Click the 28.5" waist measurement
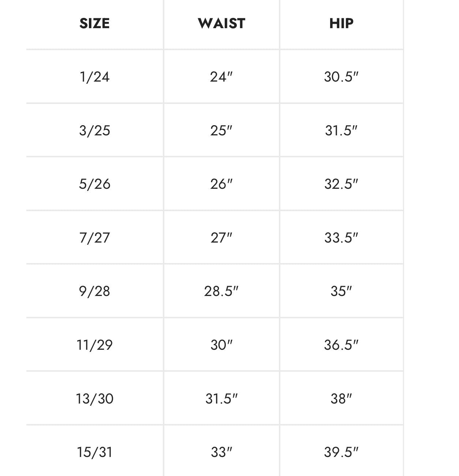Screen dimensions: 459x476 coord(221,291)
